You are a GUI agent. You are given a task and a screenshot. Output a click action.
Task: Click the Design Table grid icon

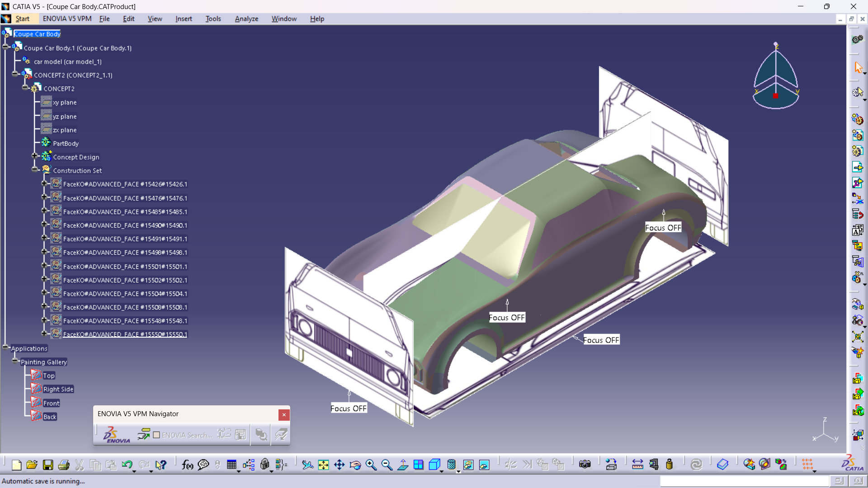tap(232, 465)
